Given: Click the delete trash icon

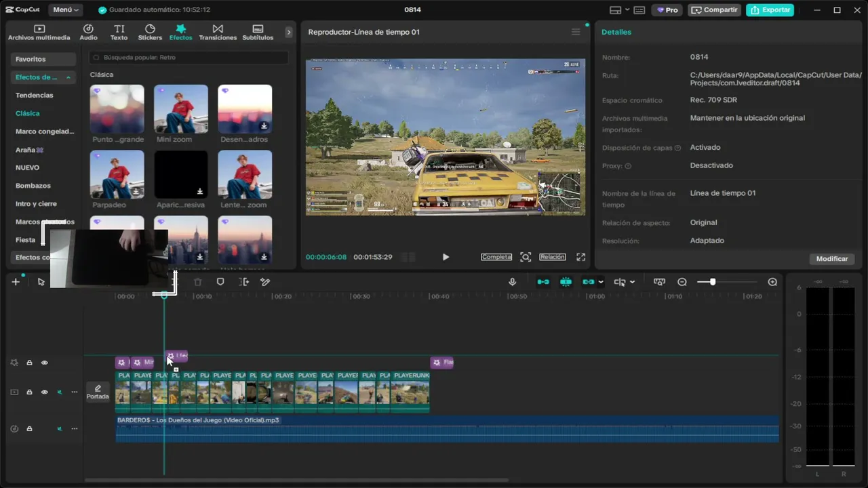Looking at the screenshot, I should [x=198, y=282].
